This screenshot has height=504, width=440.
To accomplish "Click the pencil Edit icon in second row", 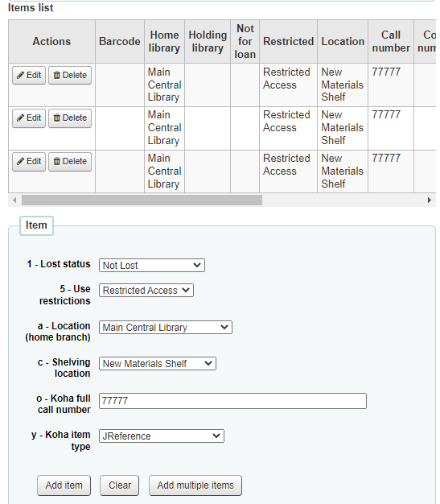I will 21,118.
